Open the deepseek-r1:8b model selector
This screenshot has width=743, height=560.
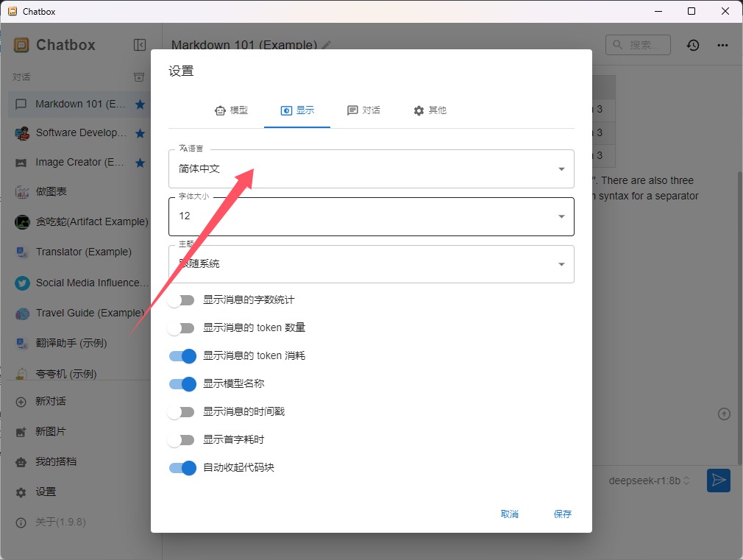(649, 481)
